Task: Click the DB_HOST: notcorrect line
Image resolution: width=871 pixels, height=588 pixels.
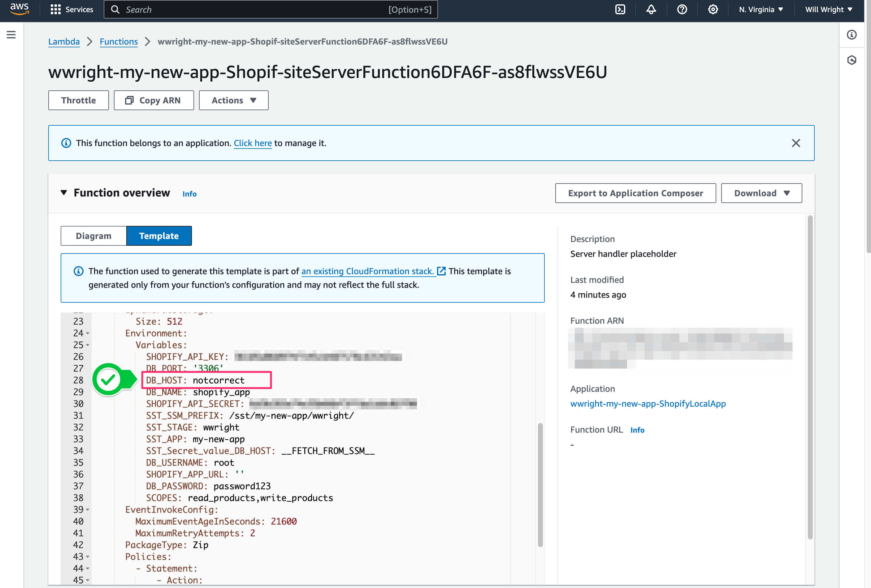Action: [x=195, y=380]
